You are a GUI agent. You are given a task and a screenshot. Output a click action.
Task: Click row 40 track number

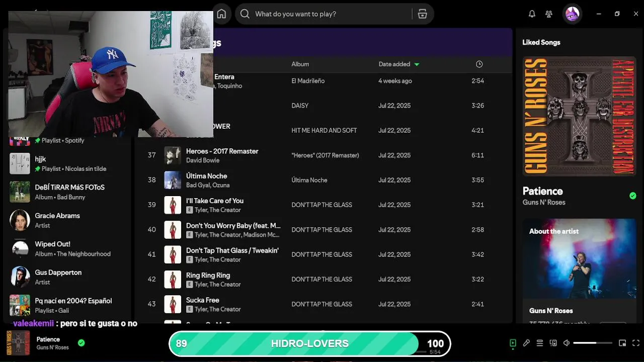[151, 230]
